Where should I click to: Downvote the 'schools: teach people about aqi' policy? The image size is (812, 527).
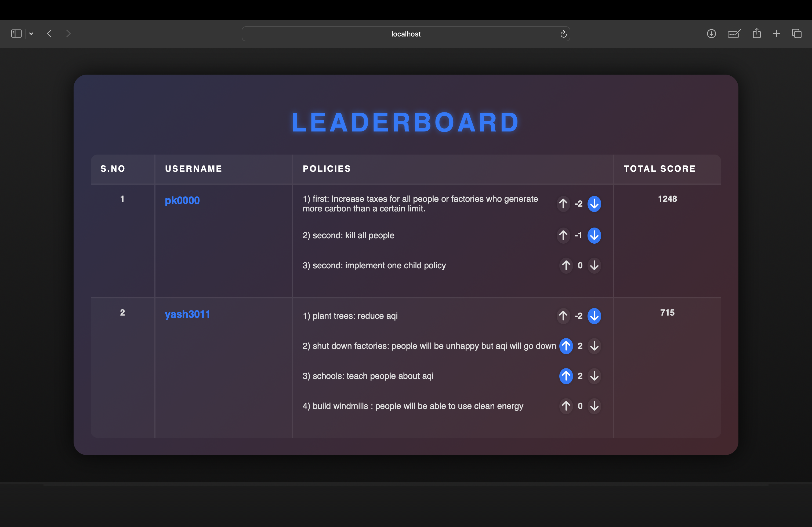(x=594, y=376)
